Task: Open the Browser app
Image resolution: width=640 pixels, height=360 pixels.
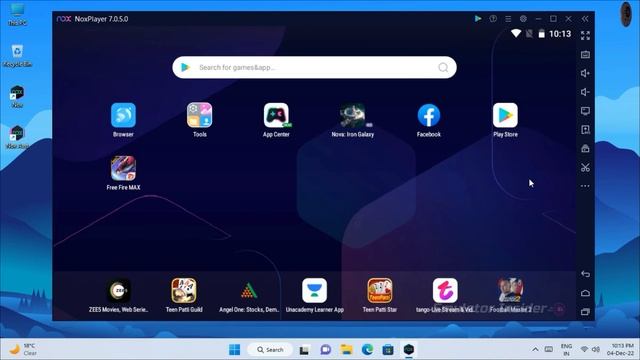Action: pyautogui.click(x=123, y=116)
